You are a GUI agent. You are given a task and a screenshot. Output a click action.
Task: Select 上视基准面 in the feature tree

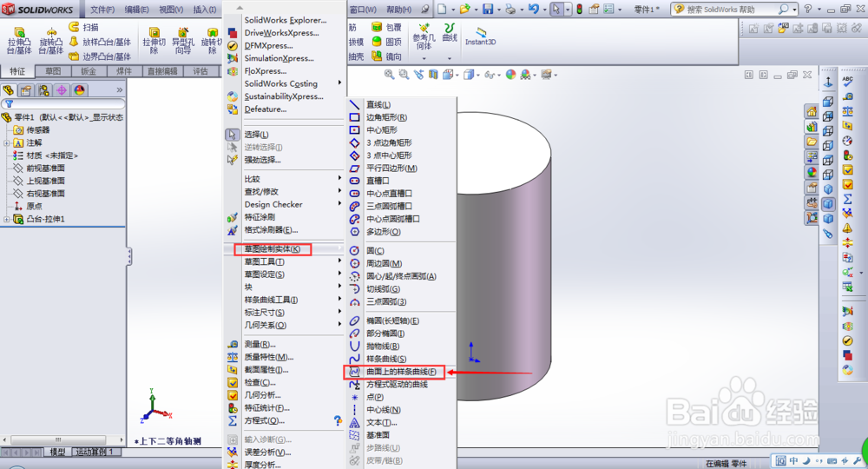coord(45,181)
